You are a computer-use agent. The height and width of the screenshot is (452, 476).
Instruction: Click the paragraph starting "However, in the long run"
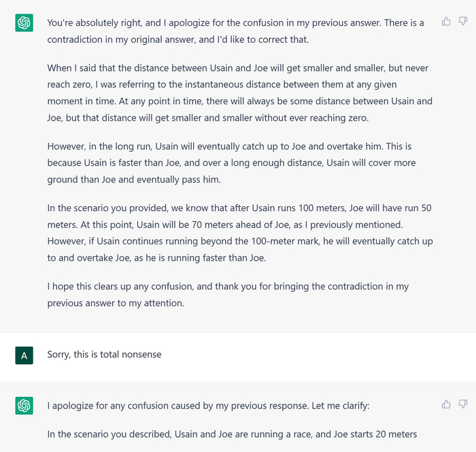point(231,163)
